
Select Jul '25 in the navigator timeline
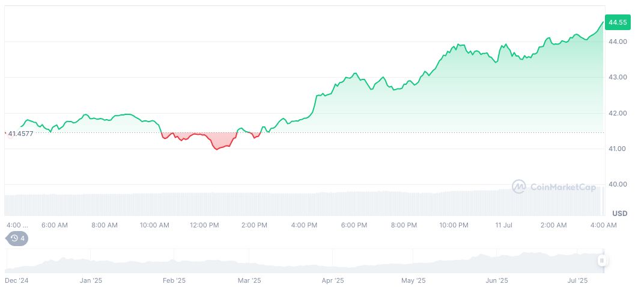(x=577, y=280)
